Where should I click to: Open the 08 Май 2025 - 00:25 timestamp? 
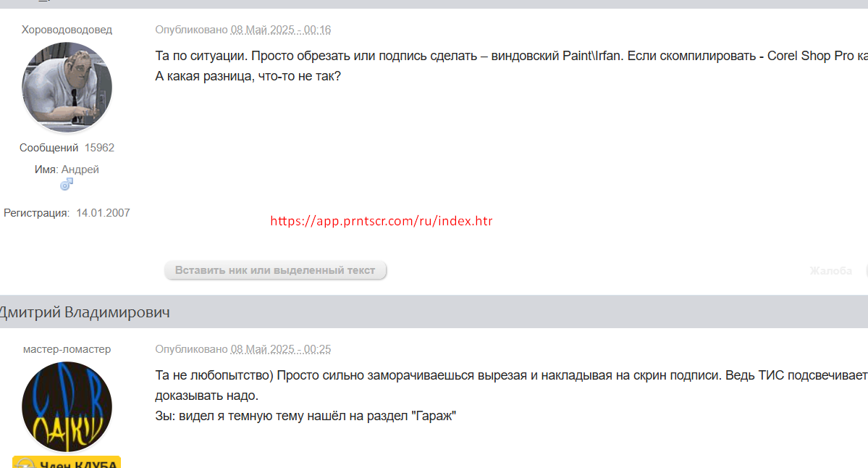[281, 349]
